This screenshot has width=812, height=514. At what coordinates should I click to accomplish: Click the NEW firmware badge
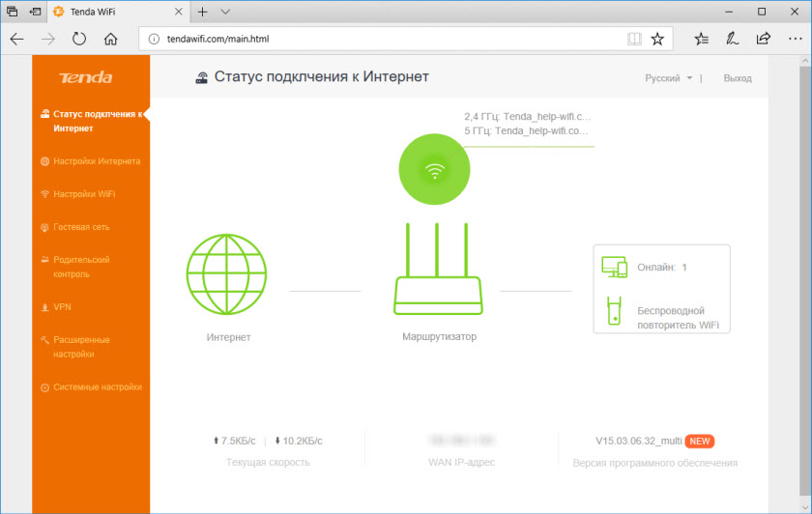699,442
